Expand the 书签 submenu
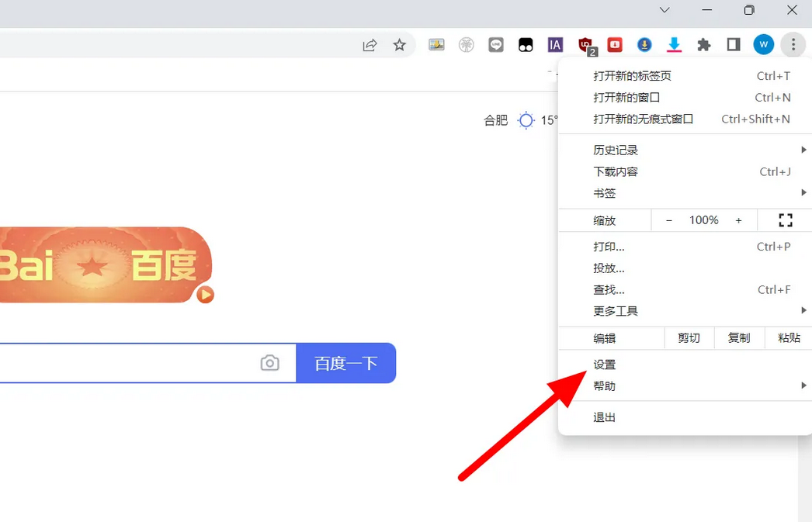812x522 pixels. point(606,193)
